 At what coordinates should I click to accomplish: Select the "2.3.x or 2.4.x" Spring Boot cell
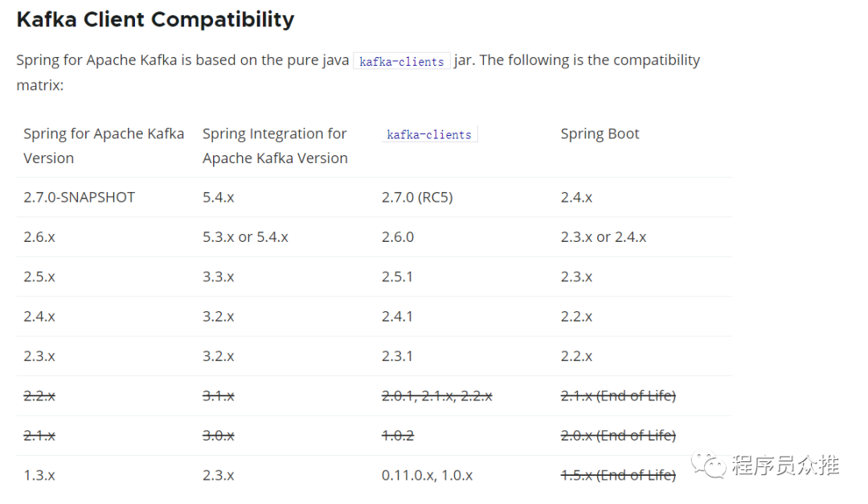pyautogui.click(x=604, y=237)
